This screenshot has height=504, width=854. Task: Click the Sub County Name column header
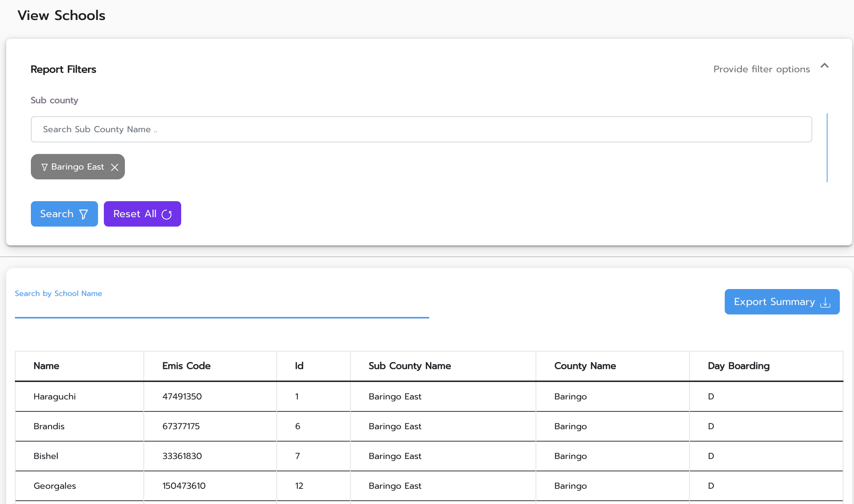[x=410, y=366]
